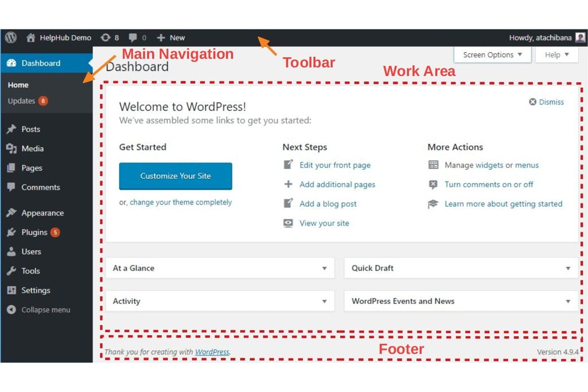Screen dimensions: 588x392
Task: Click the widgets link in More Actions
Action: pos(489,165)
